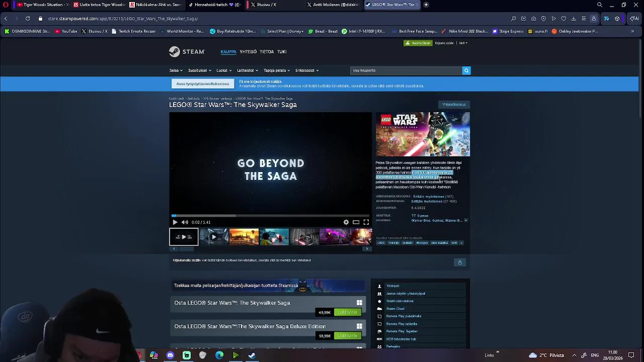Viewport: 644px width, 362px height.
Task: Open the Luokat dropdown menu
Action: tap(224, 70)
